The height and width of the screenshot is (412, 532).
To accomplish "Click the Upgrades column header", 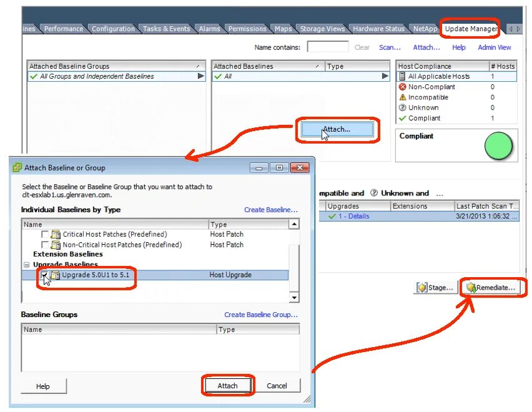I will point(358,206).
